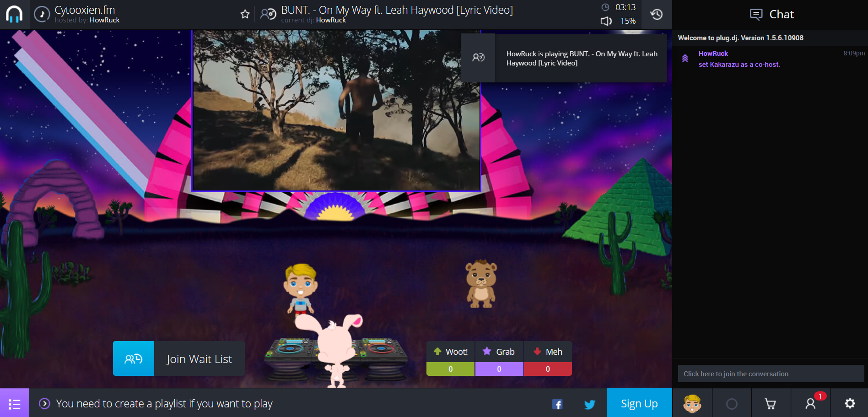Click the Sign Up button
Viewport: 868px width, 417px height.
639,403
